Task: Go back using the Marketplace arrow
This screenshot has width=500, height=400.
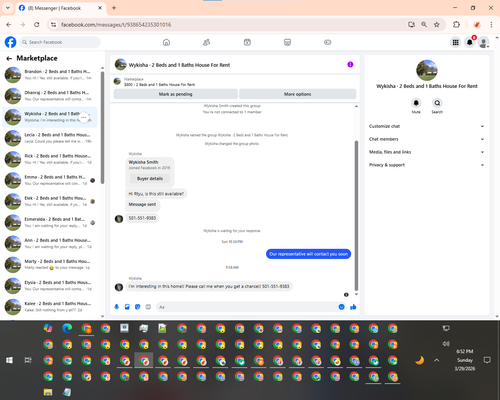Action: coord(9,58)
